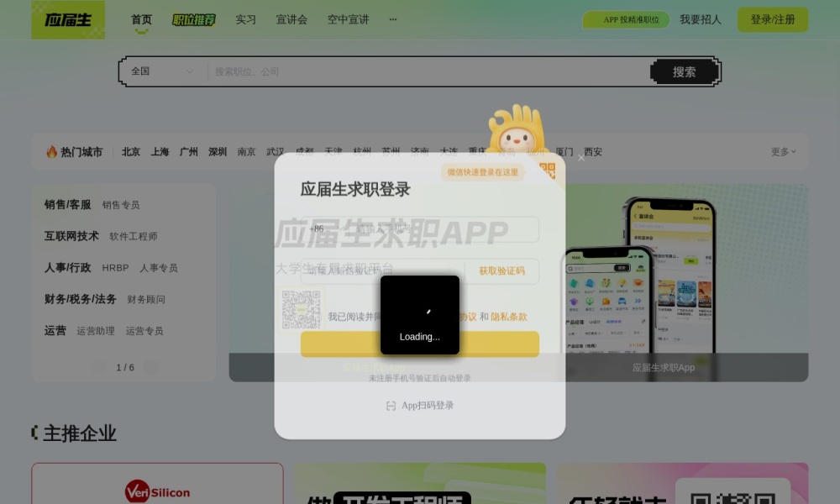840x504 pixels.
Task: Open the 首页 tab
Action: [141, 20]
